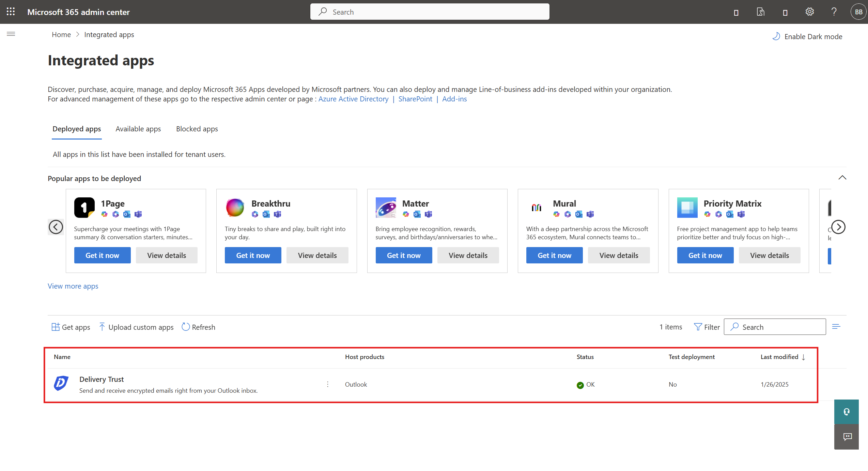Click the Priority Matrix app logo
Image resolution: width=868 pixels, height=471 pixels.
[687, 207]
